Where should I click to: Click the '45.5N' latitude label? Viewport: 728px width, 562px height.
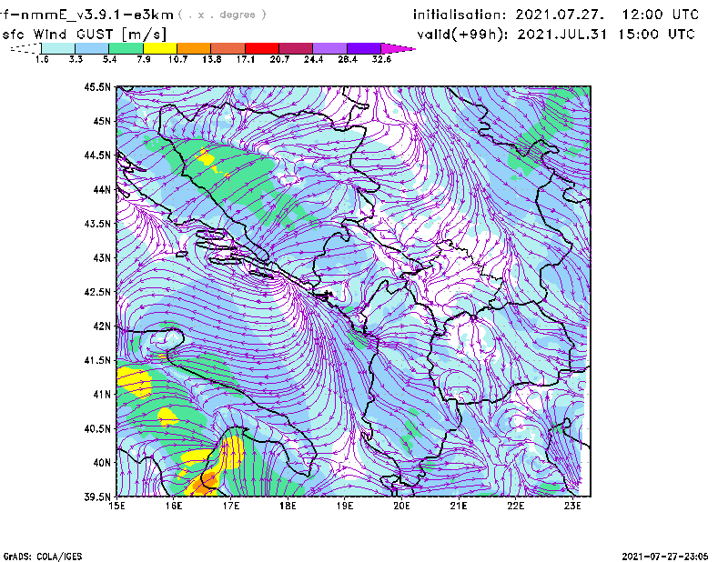coord(97,86)
